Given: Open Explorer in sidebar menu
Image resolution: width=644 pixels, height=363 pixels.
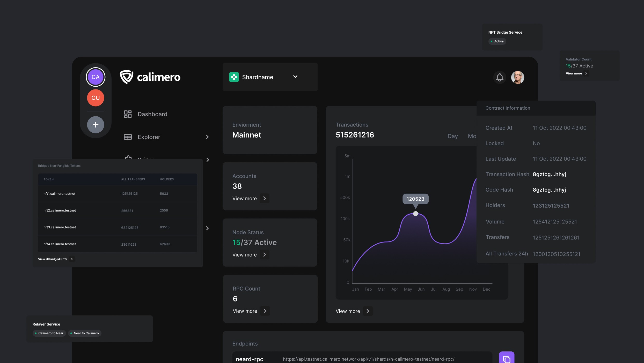Looking at the screenshot, I should pyautogui.click(x=149, y=137).
